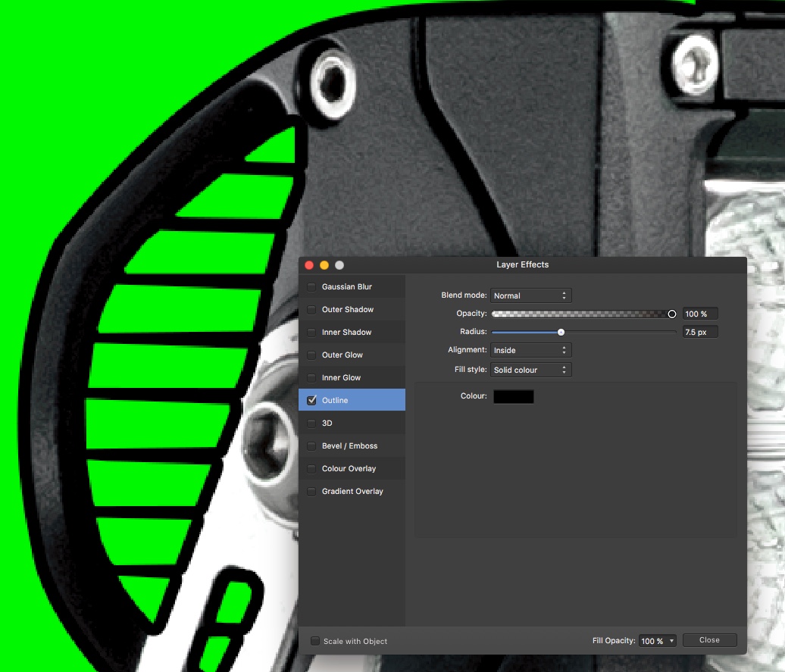Select the Bevel / Emboss effect row
785x672 pixels.
[x=352, y=445]
